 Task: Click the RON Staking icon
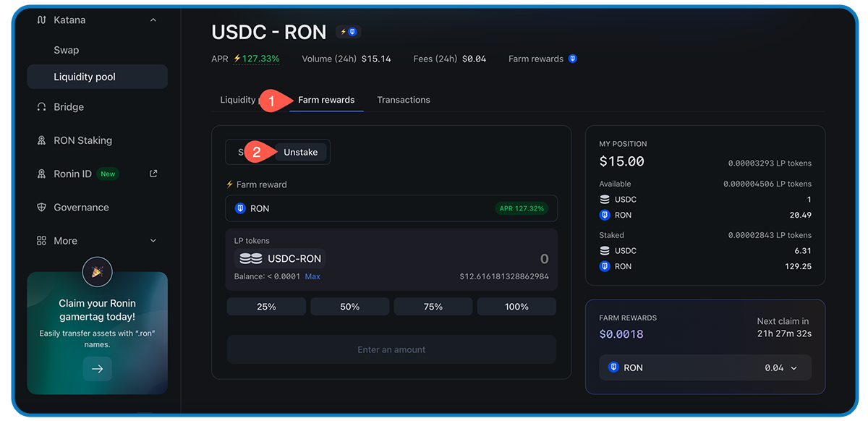coord(41,140)
